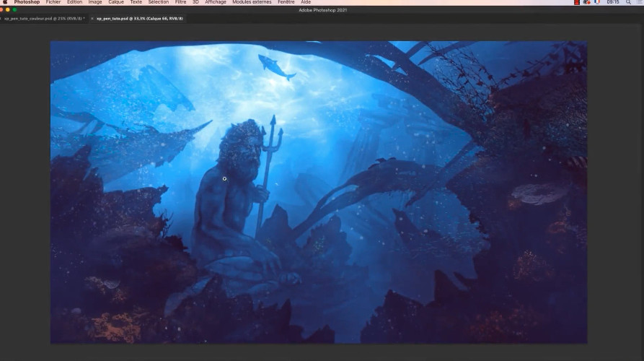644x361 pixels.
Task: Open Spotlight search in menu bar
Action: point(628,2)
